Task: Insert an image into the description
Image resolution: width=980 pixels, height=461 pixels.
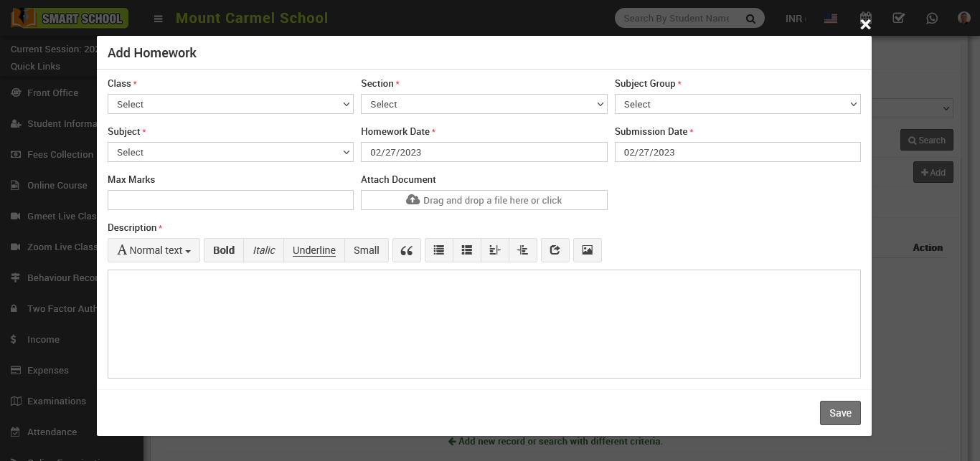Action: 587,250
